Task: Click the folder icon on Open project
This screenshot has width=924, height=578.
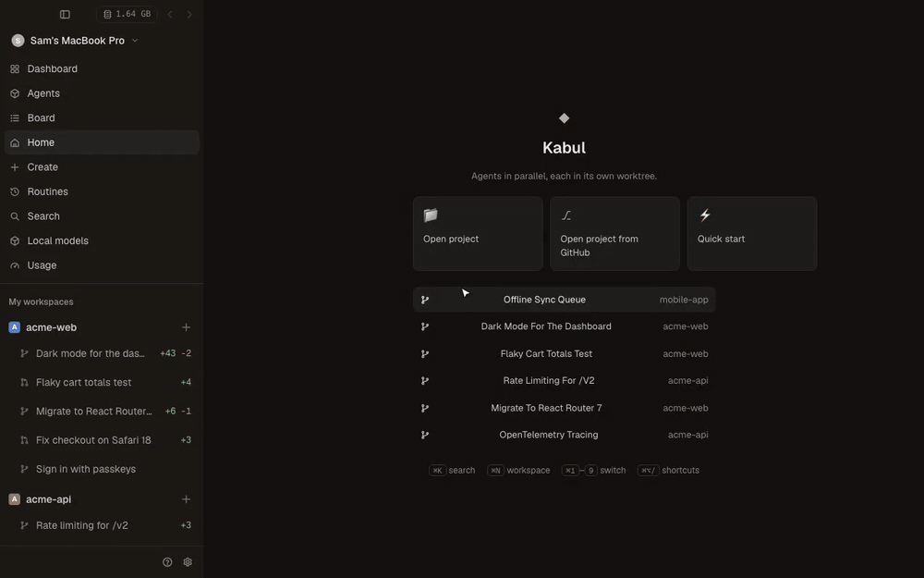Action: pos(431,215)
